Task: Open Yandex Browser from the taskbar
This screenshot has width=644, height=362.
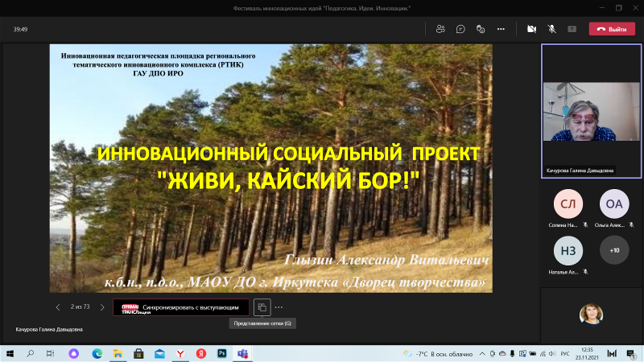Action: tap(180, 353)
